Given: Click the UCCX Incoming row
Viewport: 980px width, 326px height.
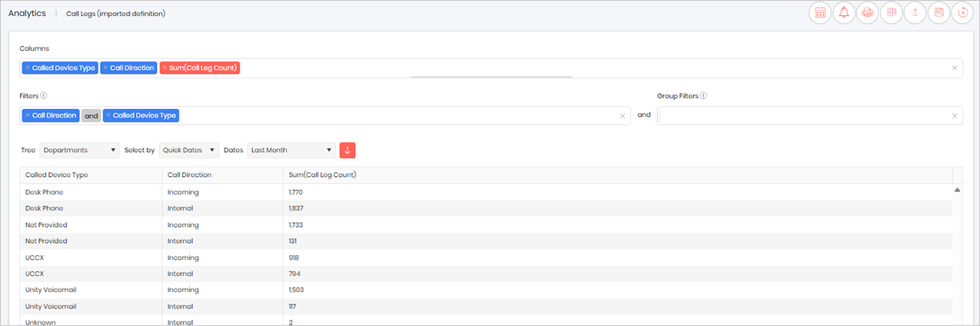Looking at the screenshot, I should point(486,258).
